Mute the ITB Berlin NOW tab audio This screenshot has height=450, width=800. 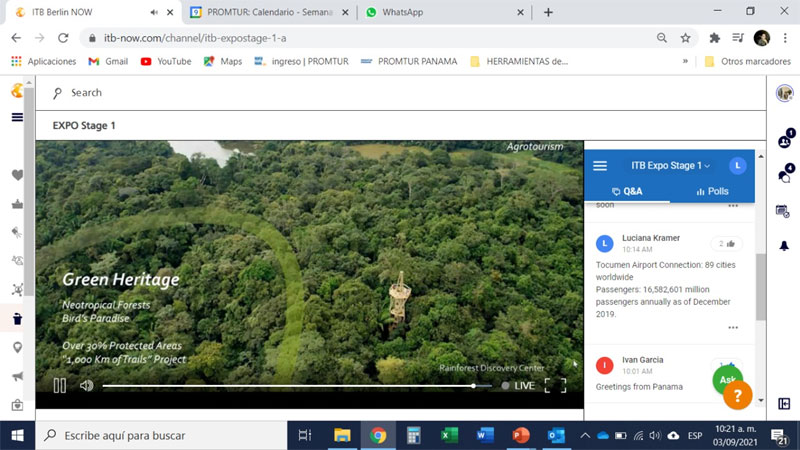154,12
